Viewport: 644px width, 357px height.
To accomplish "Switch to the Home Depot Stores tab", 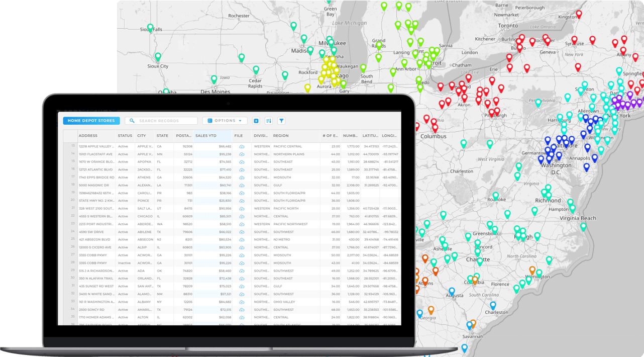I will pyautogui.click(x=91, y=121).
